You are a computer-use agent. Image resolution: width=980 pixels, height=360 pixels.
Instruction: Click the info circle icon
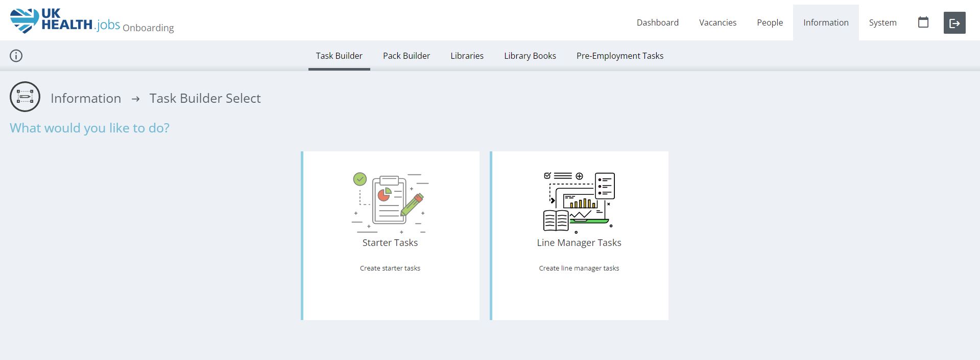tap(16, 56)
